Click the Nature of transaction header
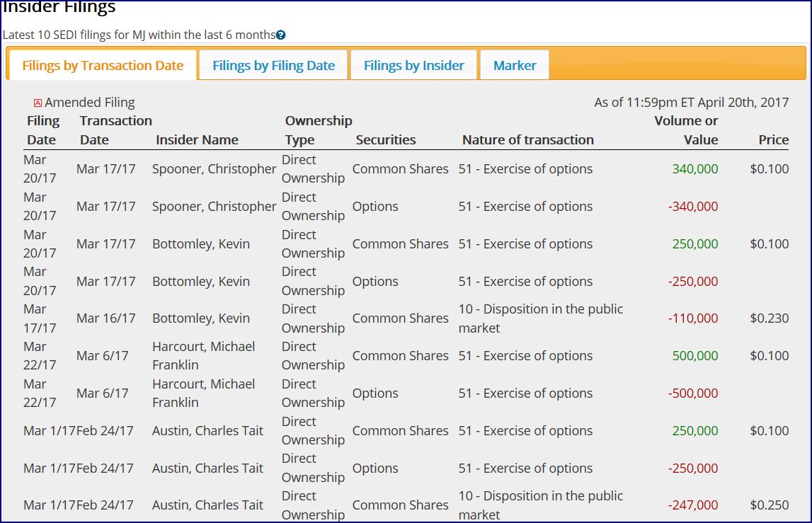 click(527, 139)
